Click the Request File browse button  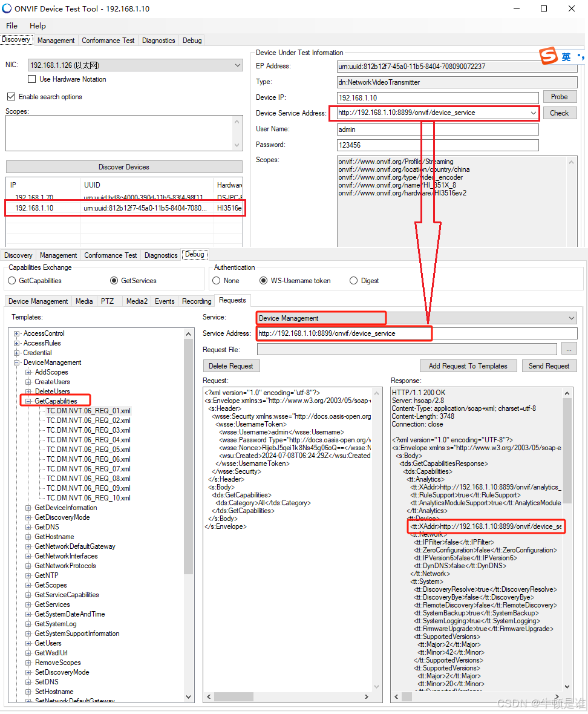(569, 349)
